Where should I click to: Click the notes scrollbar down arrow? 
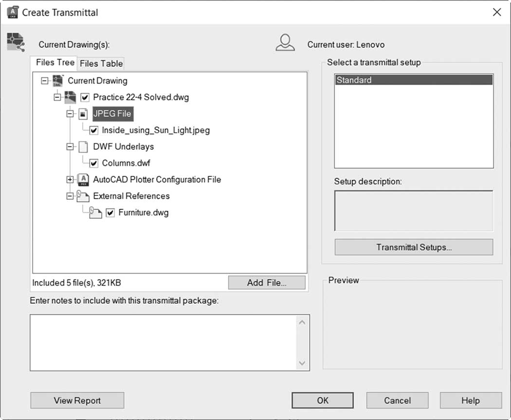[302, 363]
